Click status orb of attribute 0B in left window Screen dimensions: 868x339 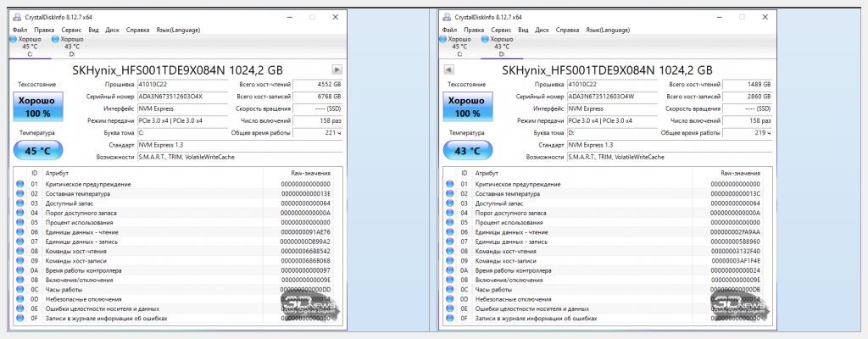[x=20, y=281]
